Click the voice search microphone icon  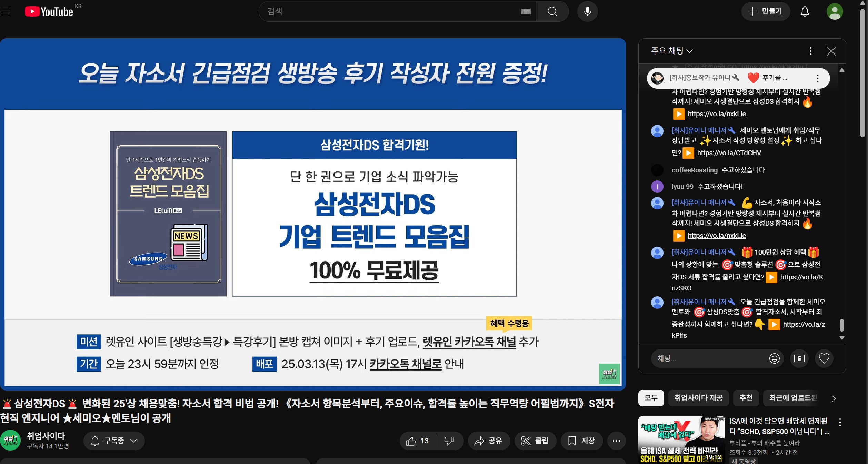click(587, 11)
